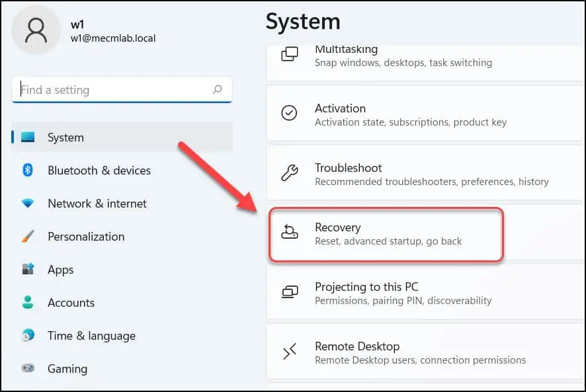This screenshot has height=392, width=586.
Task: Open Network & internet settings
Action: [x=122, y=204]
